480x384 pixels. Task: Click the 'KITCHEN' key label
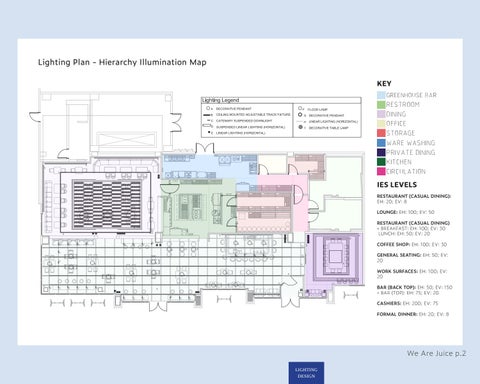pyautogui.click(x=399, y=162)
